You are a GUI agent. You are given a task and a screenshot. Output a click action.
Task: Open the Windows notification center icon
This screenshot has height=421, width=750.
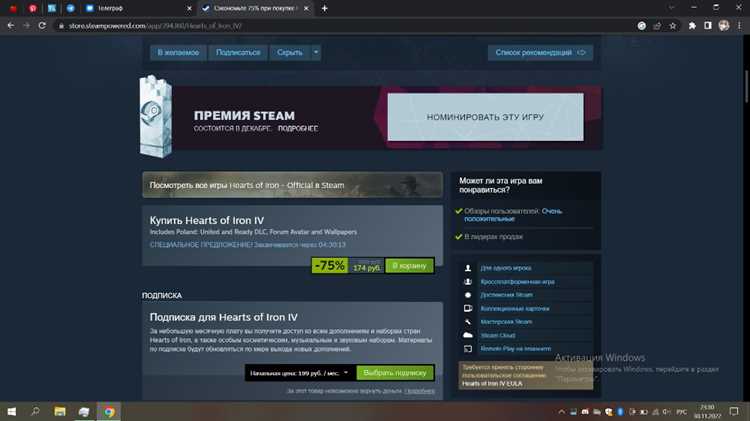pyautogui.click(x=734, y=411)
